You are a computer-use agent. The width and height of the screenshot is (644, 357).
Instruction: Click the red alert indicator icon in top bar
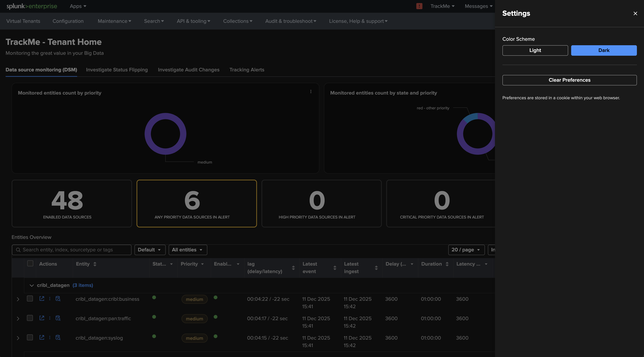pos(419,6)
